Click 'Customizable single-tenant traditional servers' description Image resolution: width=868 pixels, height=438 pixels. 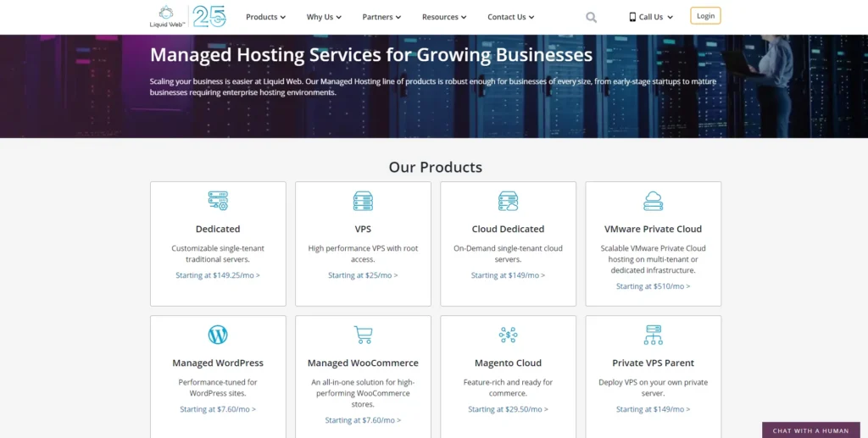[x=218, y=254]
